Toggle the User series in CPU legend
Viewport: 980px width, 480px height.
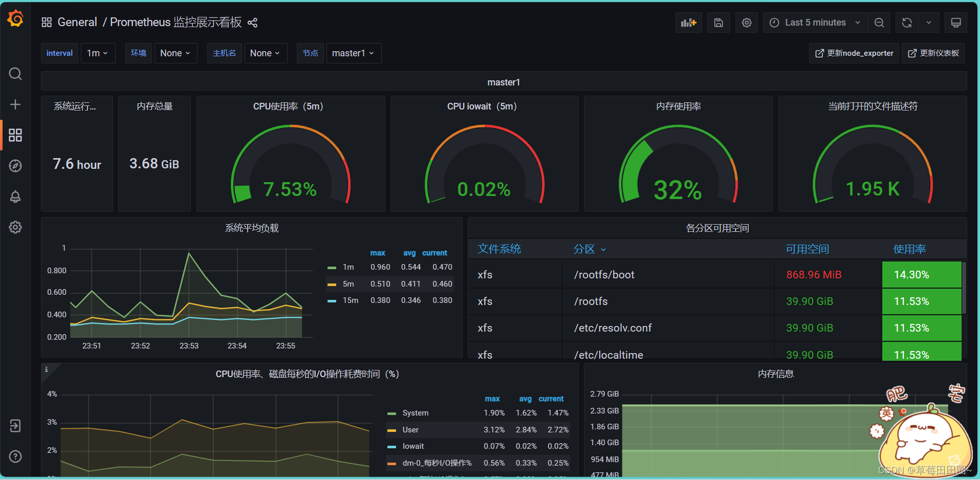410,430
